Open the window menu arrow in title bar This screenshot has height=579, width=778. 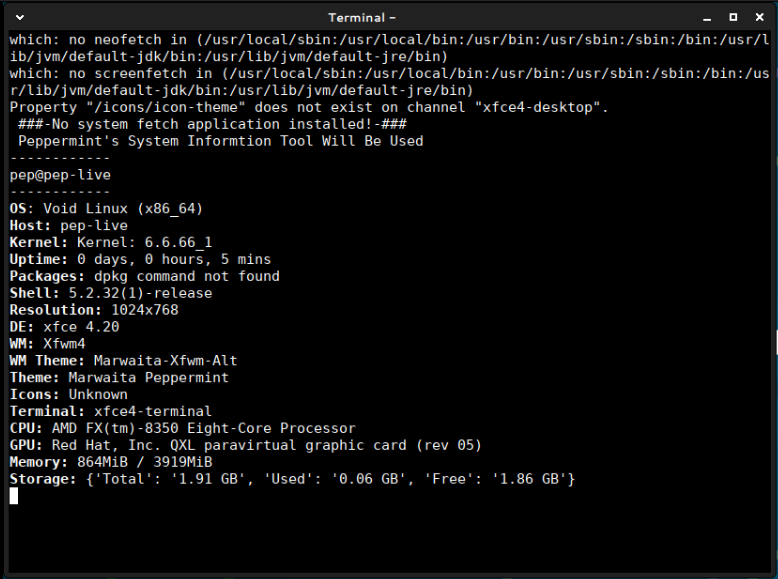21,17
